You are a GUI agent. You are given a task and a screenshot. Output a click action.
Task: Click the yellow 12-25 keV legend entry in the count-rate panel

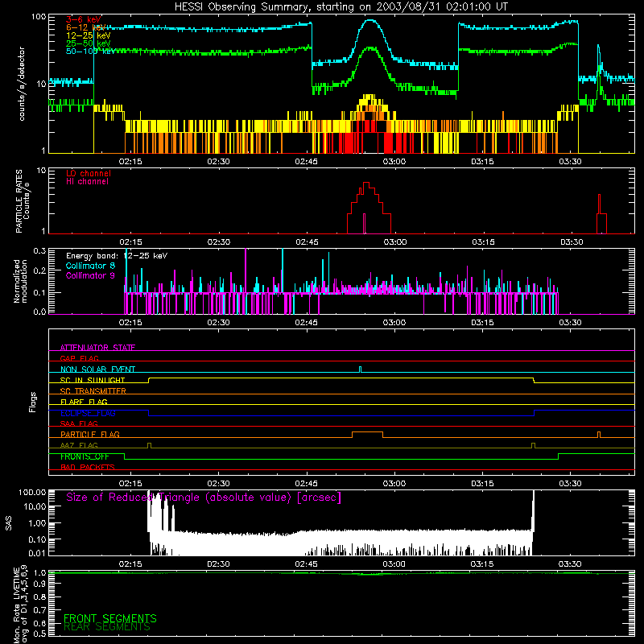(88, 35)
